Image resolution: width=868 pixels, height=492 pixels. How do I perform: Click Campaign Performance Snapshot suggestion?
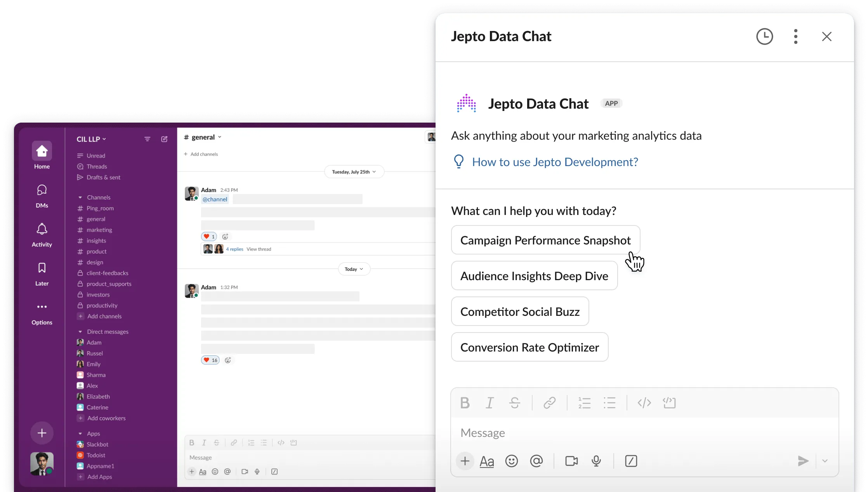(x=545, y=240)
